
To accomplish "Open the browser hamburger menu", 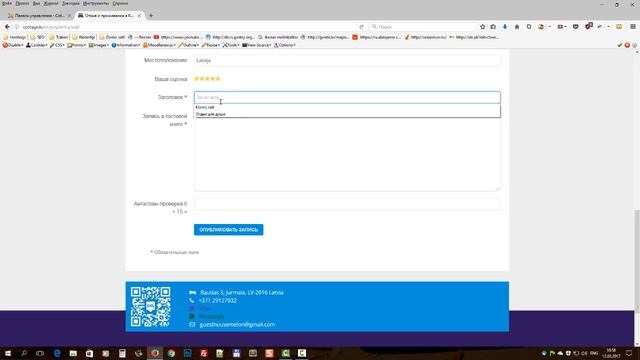I will point(633,27).
